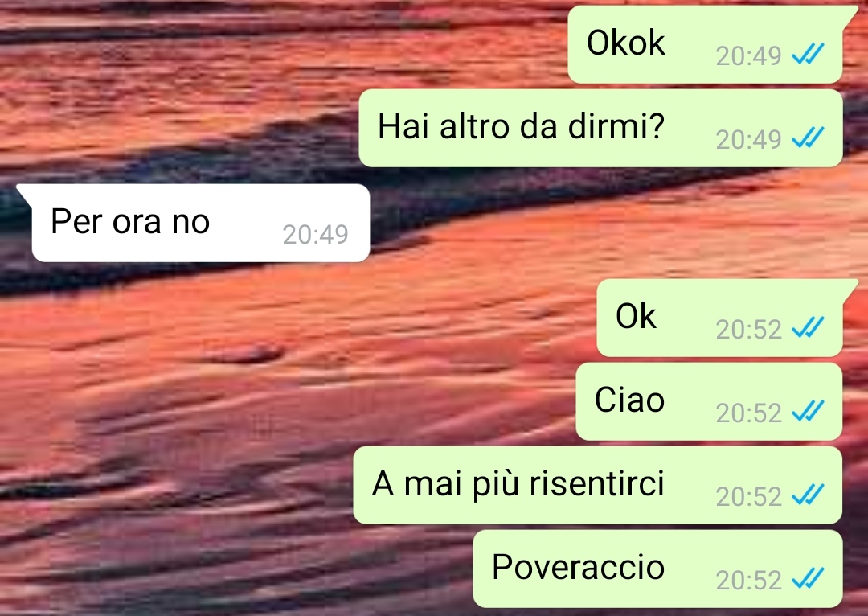Tap the 20:49 timestamp on Okok message
This screenshot has width=868, height=616.
tap(748, 56)
